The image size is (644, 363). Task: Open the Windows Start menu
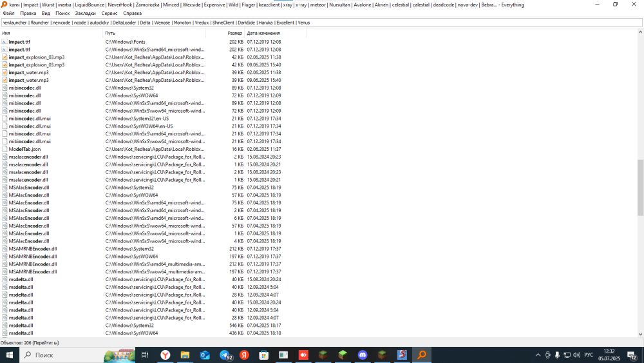pyautogui.click(x=10, y=355)
